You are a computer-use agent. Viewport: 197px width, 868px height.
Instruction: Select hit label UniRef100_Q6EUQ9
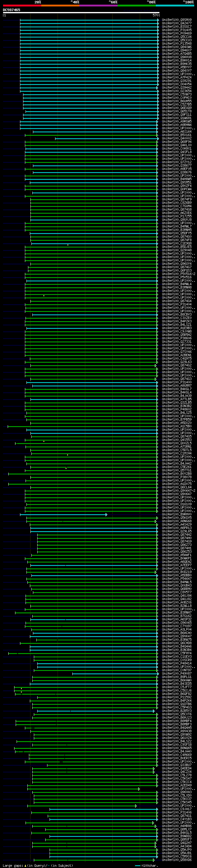tap(177, 108)
